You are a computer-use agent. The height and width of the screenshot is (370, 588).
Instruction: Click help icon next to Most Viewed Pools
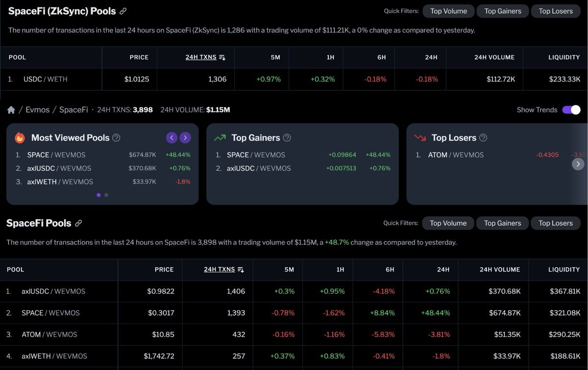tap(116, 138)
